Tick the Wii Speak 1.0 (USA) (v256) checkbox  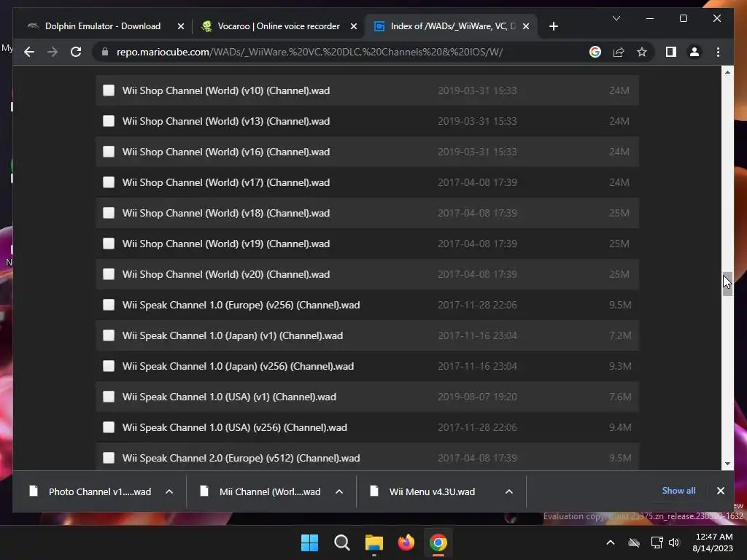109,427
